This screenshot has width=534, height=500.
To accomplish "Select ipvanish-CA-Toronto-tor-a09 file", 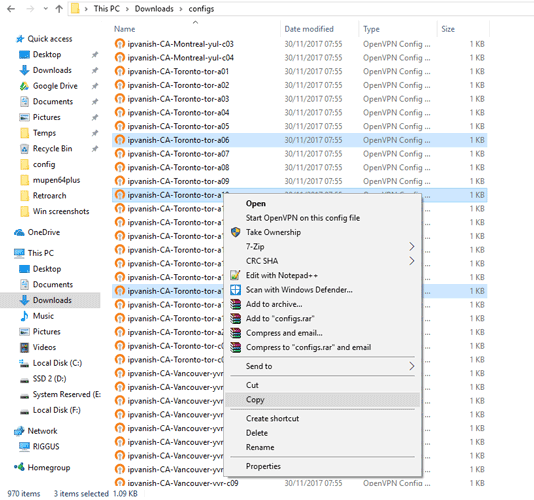I will pyautogui.click(x=178, y=181).
